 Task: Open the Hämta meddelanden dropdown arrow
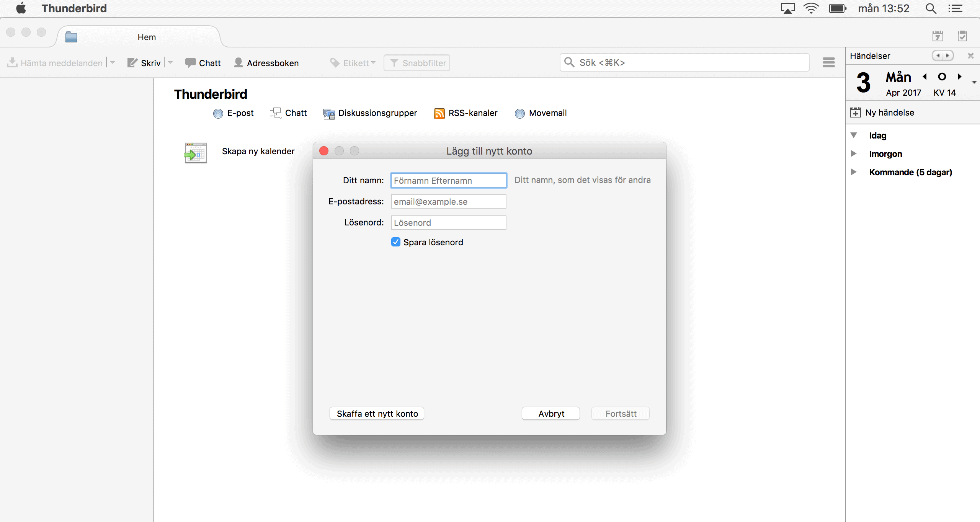tap(113, 62)
